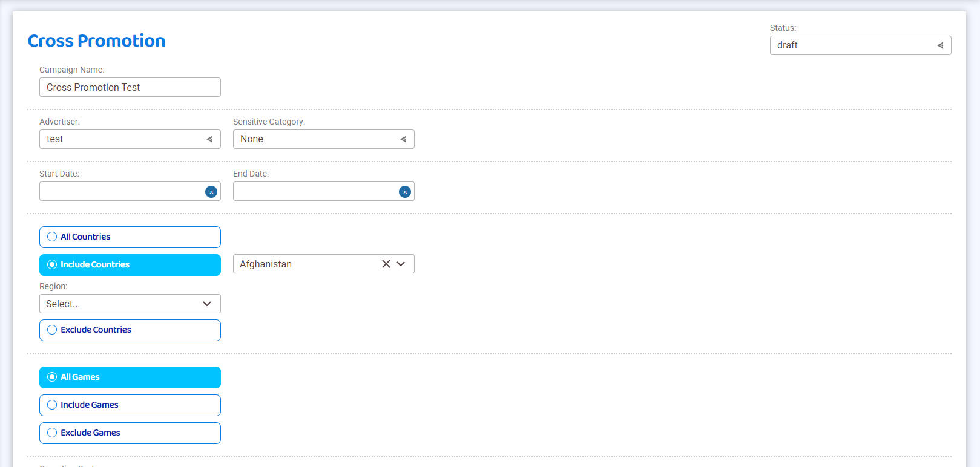The width and height of the screenshot is (980, 467).
Task: Choose the Exclude Countries radio option
Action: (52, 330)
